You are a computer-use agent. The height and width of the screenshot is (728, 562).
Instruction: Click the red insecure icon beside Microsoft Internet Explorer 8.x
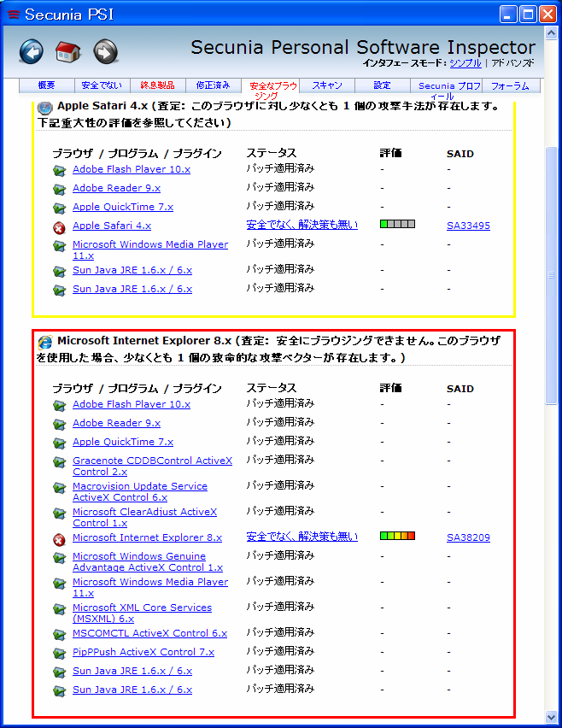59,540
